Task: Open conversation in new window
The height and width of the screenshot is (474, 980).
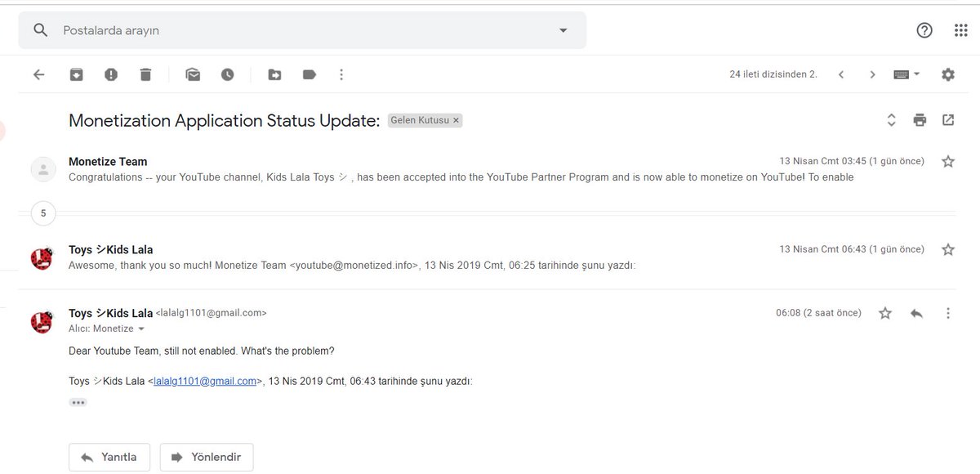Action: [x=947, y=120]
